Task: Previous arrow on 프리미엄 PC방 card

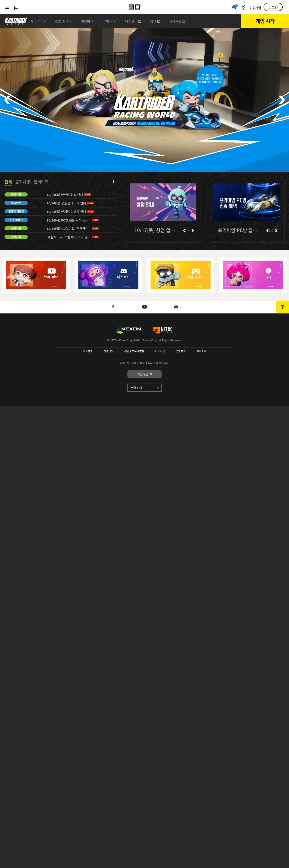Action: pyautogui.click(x=267, y=231)
